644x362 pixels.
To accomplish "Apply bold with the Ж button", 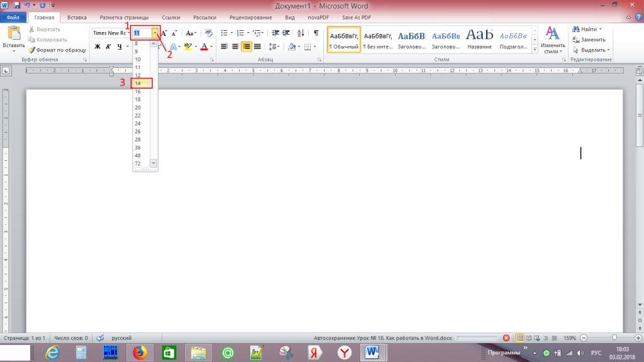I will [97, 47].
